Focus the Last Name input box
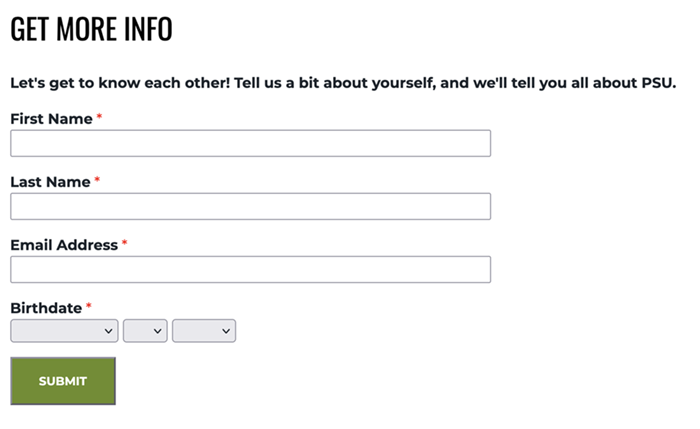 pyautogui.click(x=250, y=206)
